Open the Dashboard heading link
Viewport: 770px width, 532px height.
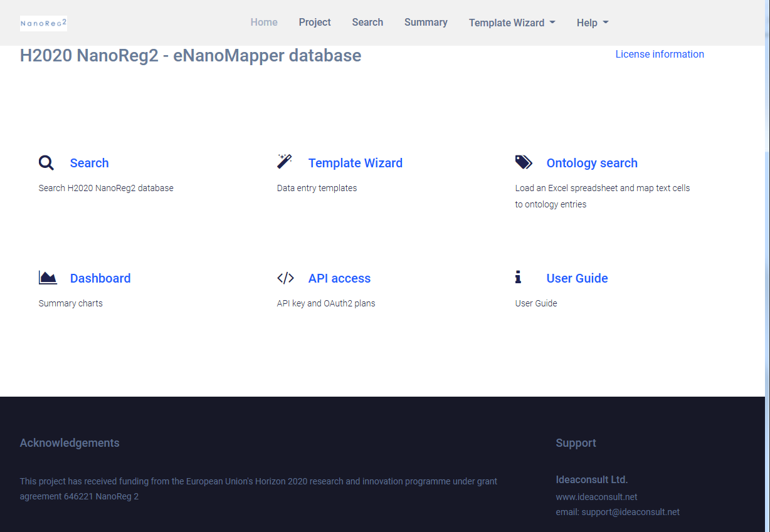coord(100,278)
